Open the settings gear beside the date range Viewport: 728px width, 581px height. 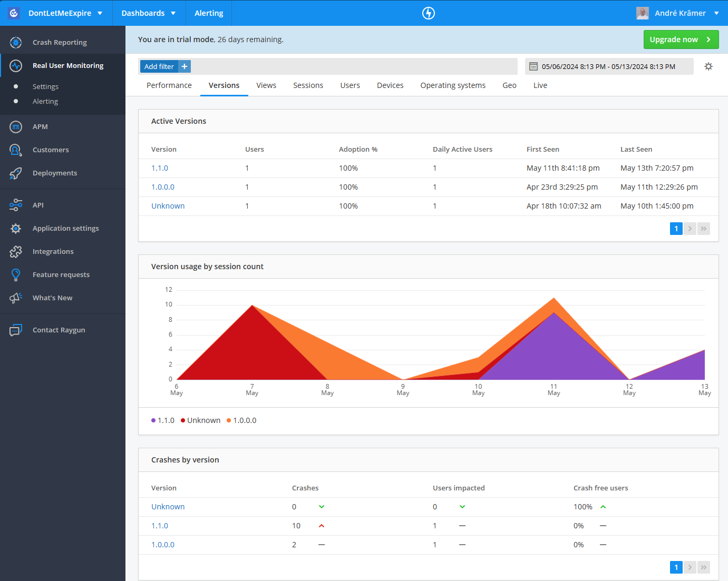pos(708,66)
